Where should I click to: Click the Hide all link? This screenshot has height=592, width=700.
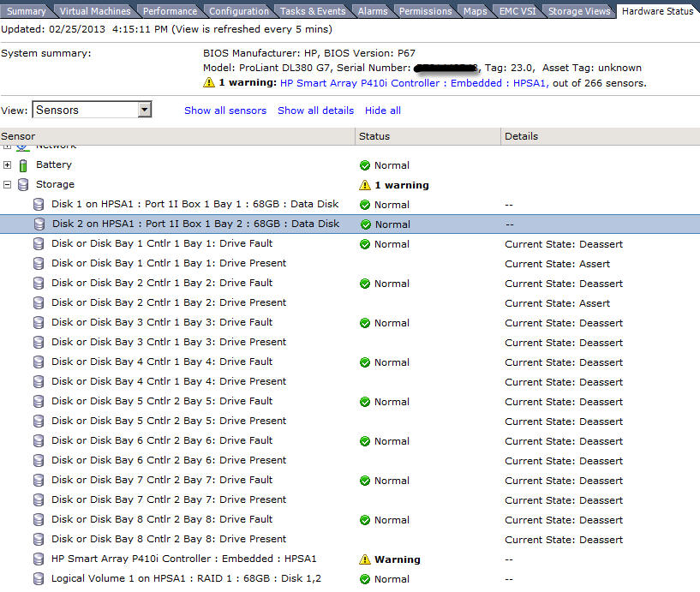[x=383, y=111]
